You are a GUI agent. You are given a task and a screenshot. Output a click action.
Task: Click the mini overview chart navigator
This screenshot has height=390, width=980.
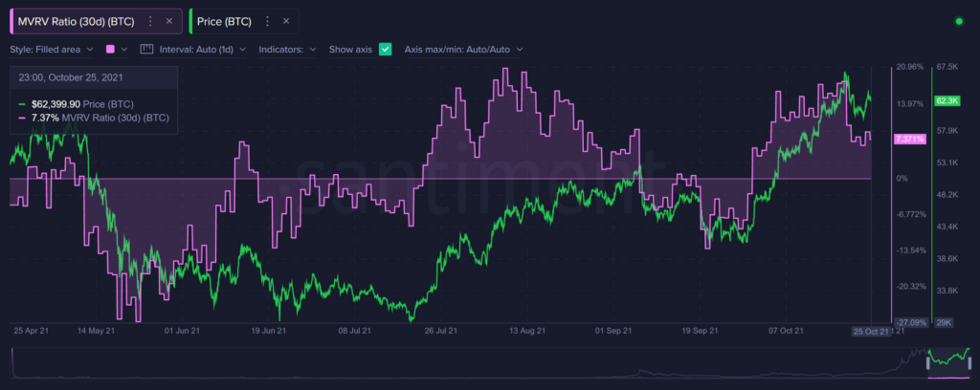point(490,362)
